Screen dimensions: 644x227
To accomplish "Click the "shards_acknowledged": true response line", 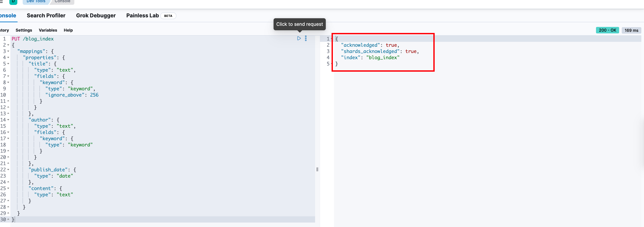I will pyautogui.click(x=380, y=51).
